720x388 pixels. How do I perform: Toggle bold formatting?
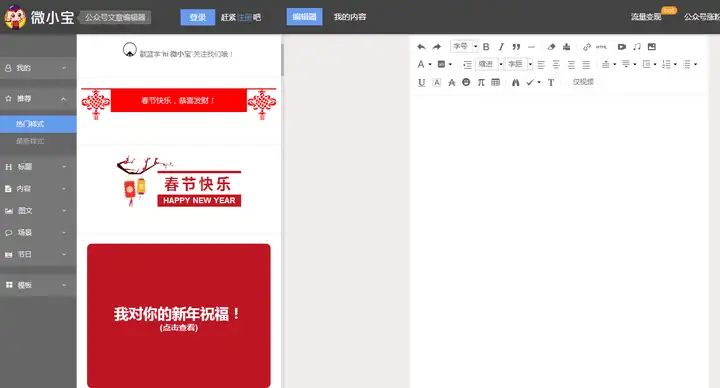tap(486, 47)
